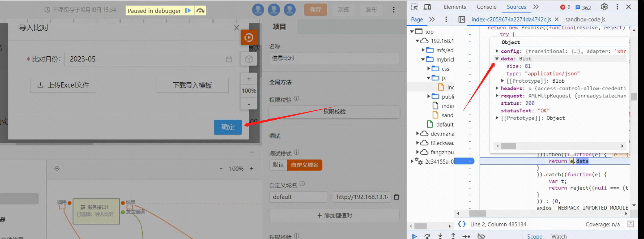
Task: Expand config property in object popup
Action: (497, 51)
